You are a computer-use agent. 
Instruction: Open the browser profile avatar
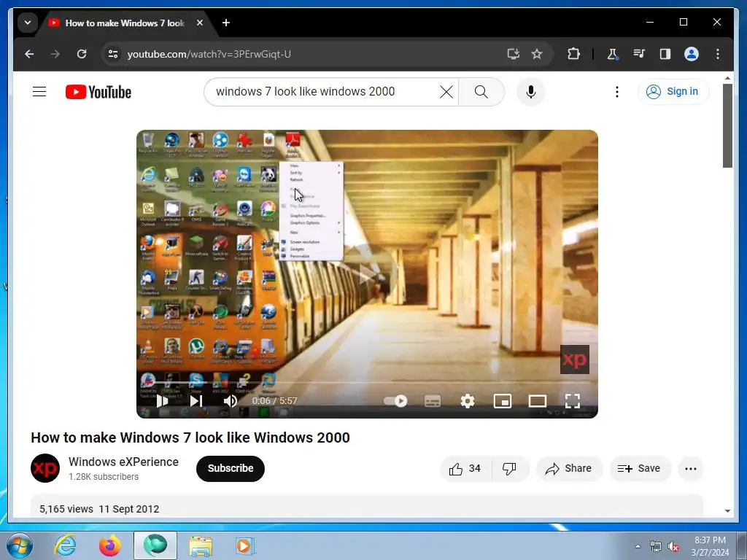[692, 54]
